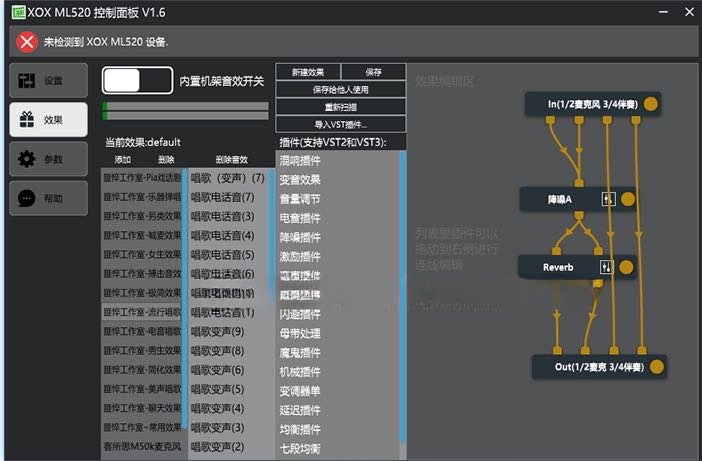Image resolution: width=702 pixels, height=461 pixels.
Task: Select the 喊麦效果 preset
Action: click(x=142, y=235)
